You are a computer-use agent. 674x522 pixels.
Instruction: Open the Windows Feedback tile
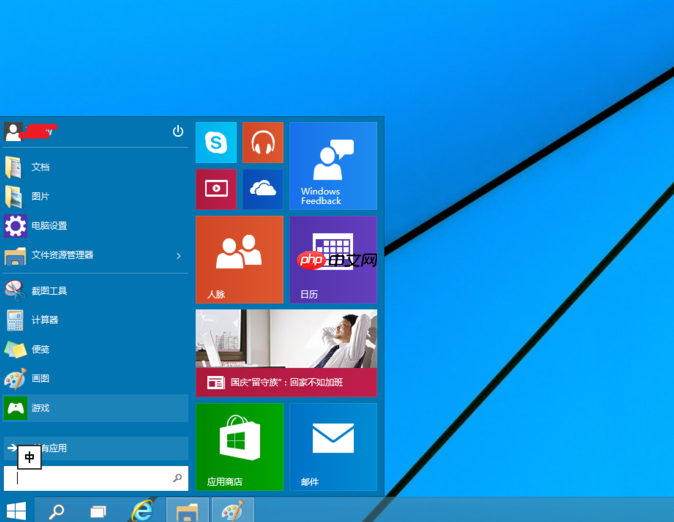tap(333, 166)
